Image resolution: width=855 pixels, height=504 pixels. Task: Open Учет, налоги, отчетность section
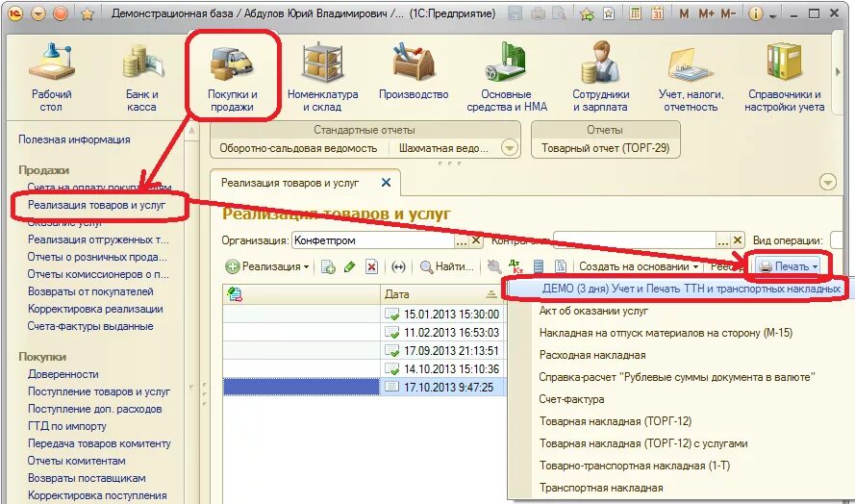pos(691,76)
